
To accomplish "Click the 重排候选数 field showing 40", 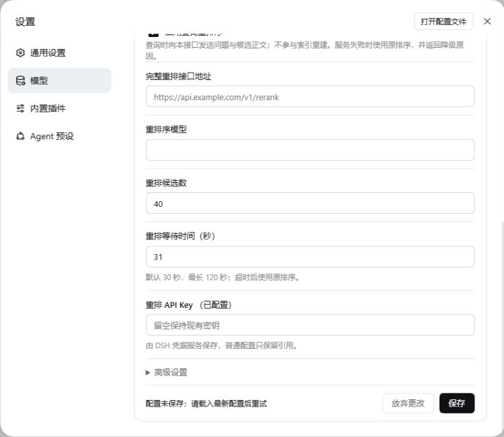I will click(310, 203).
